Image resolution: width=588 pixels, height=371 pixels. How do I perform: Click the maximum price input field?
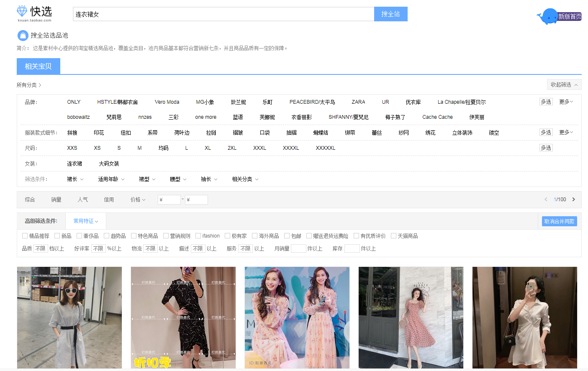pos(196,200)
